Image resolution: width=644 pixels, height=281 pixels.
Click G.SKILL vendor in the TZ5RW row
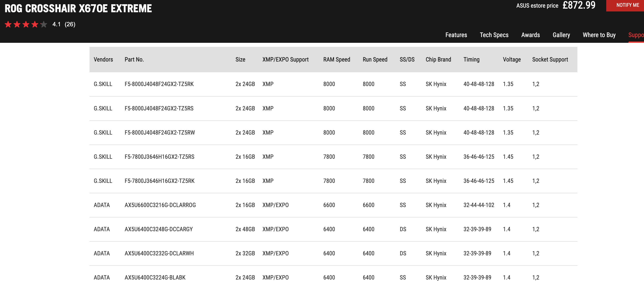pyautogui.click(x=103, y=133)
